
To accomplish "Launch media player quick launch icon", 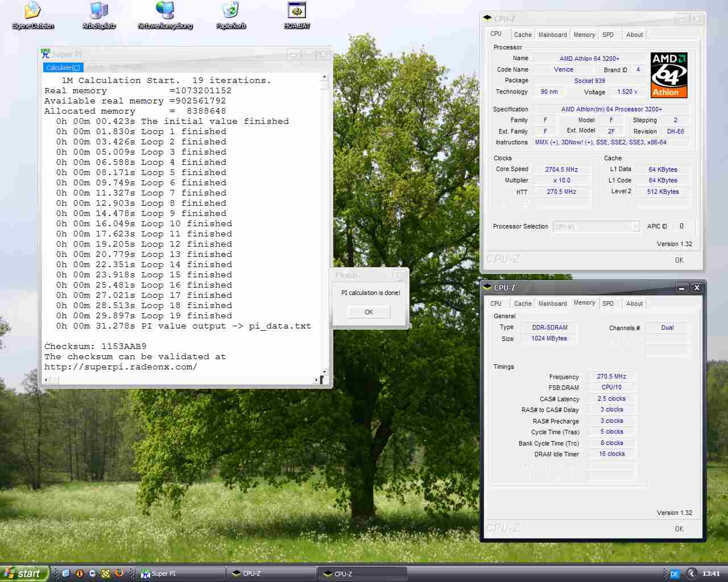I will pyautogui.click(x=92, y=573).
